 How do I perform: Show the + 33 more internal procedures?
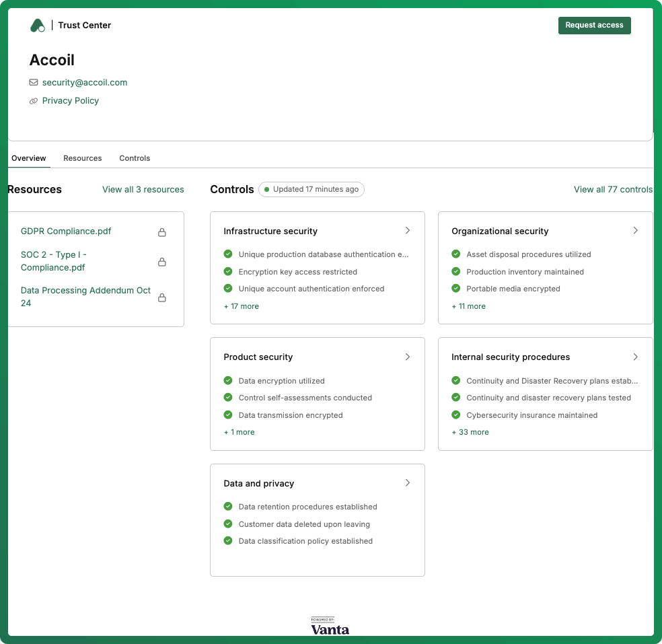pos(470,432)
